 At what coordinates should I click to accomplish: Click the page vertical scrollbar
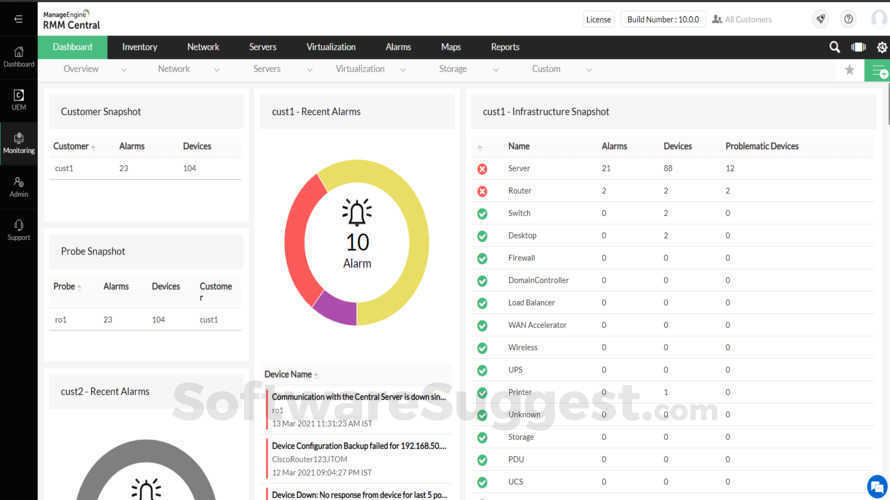click(x=887, y=102)
